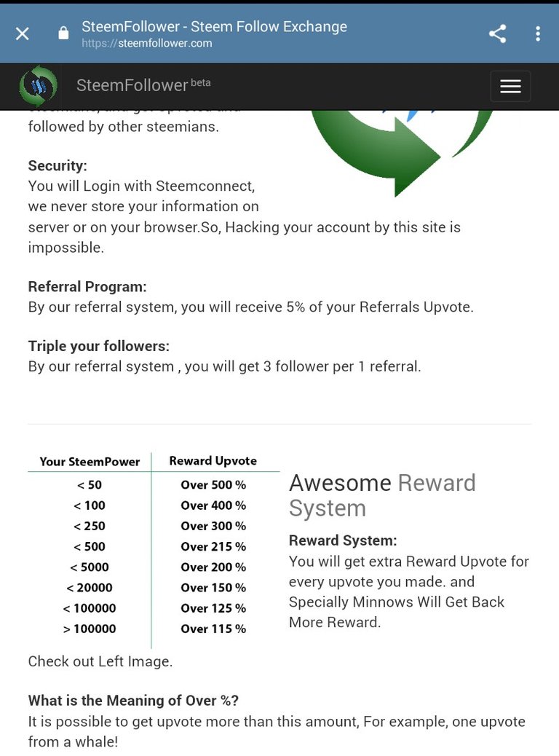The height and width of the screenshot is (756, 559).
Task: Select the Over 500 % table row
Action: 154,484
